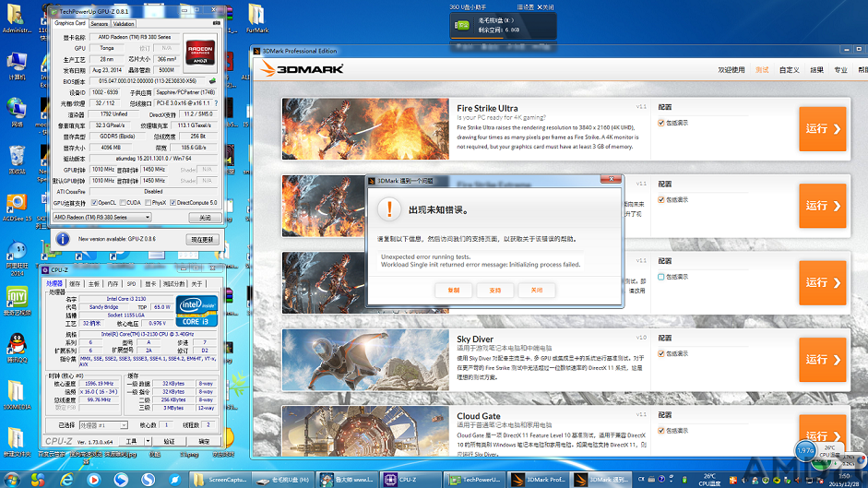Switch to 3DMark Professional taskbar button
The image size is (868, 488).
coord(538,480)
